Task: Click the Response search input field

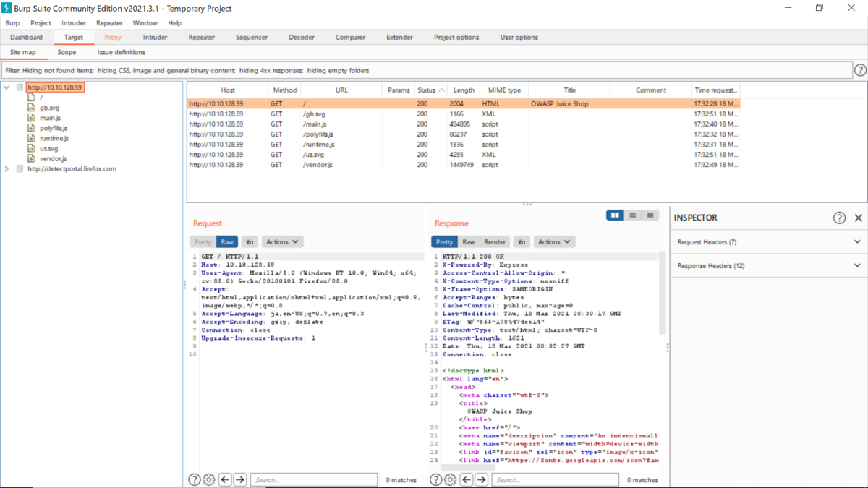Action: click(x=555, y=479)
